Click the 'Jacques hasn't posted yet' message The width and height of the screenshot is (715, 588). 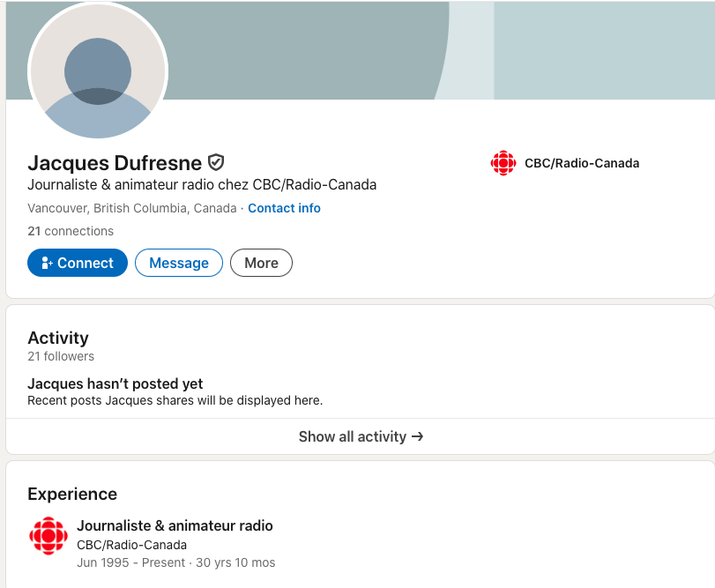coord(115,383)
